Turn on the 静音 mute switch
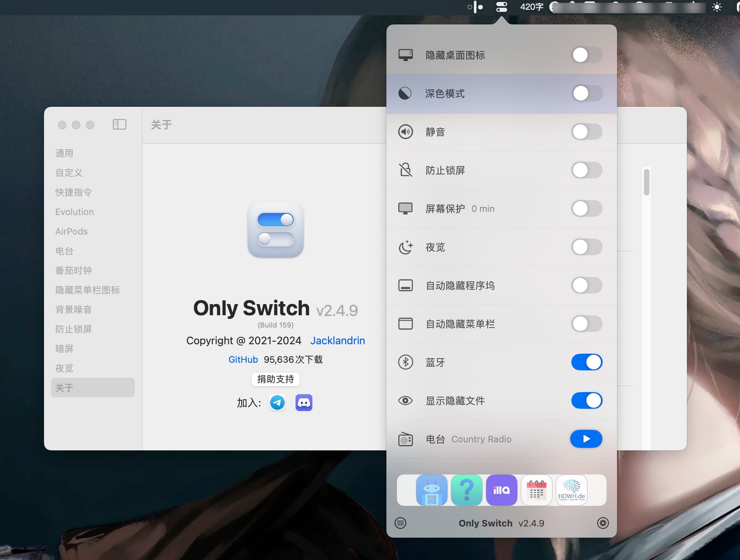This screenshot has height=560, width=740. (x=587, y=132)
